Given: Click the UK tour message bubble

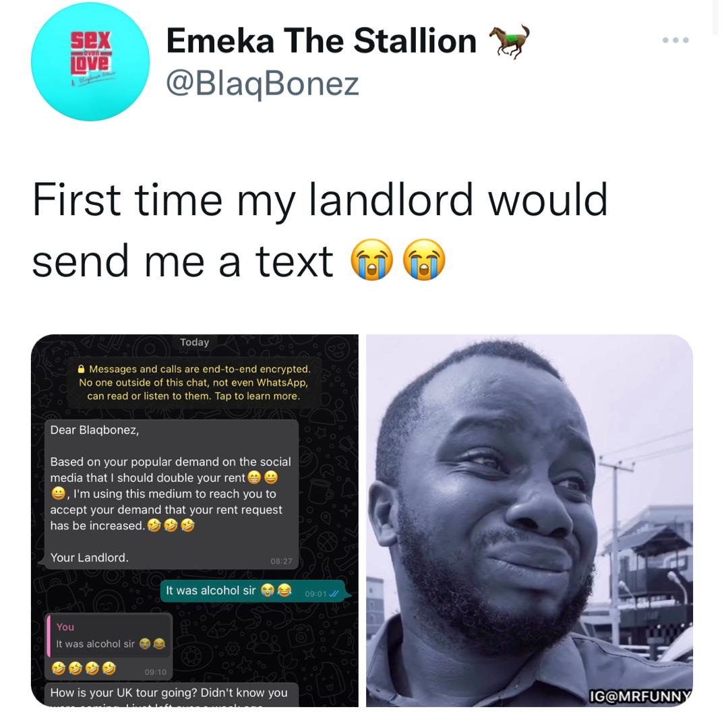Looking at the screenshot, I should tap(171, 694).
